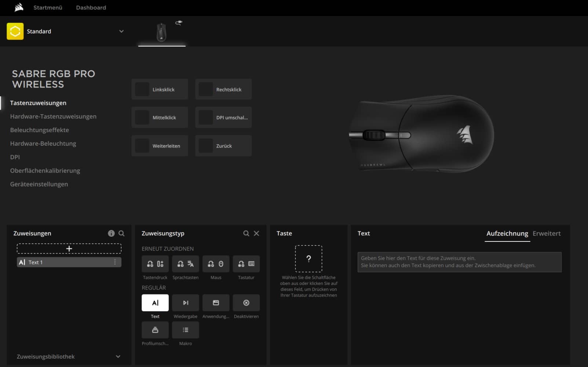Screen dimensions: 588x367
Task: Click the info icon in Zuweisungen
Action: 111,233
